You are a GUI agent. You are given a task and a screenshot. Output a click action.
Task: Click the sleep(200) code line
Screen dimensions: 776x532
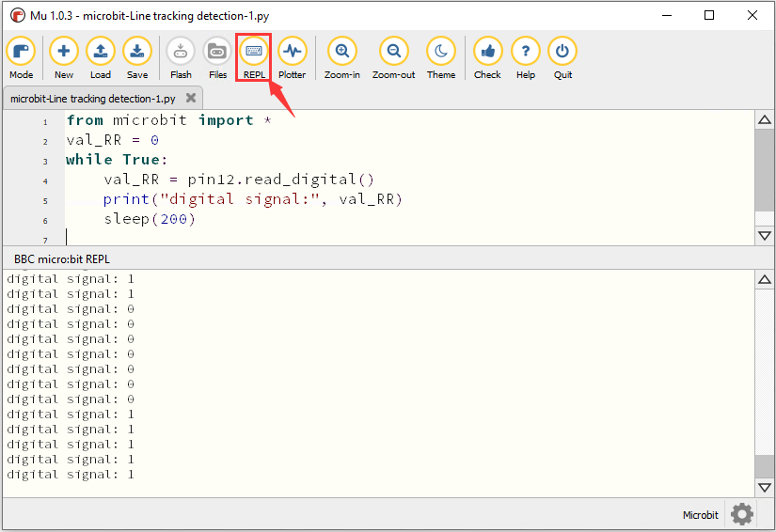tap(150, 219)
